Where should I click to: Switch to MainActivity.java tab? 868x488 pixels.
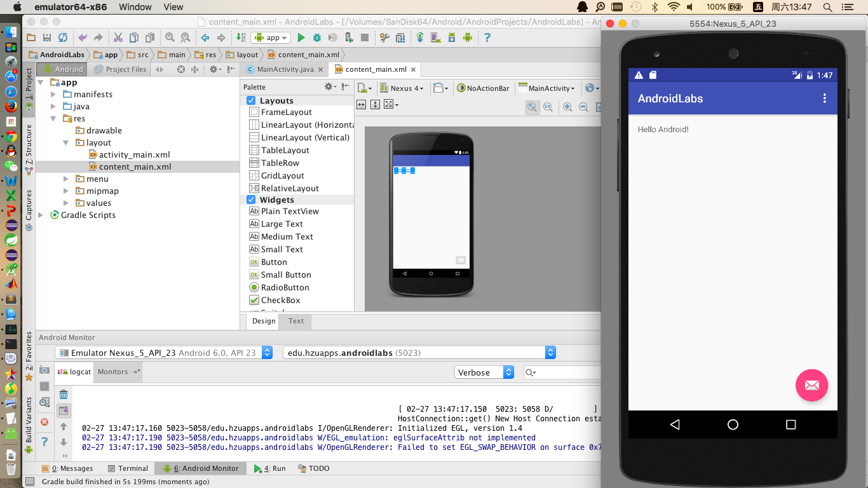[285, 69]
